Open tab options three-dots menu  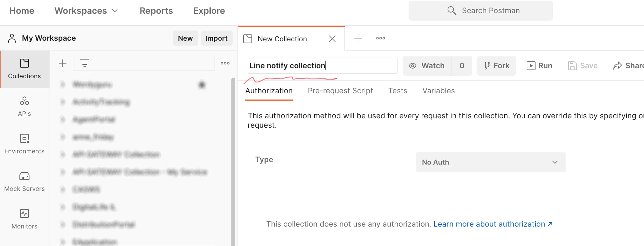381,38
